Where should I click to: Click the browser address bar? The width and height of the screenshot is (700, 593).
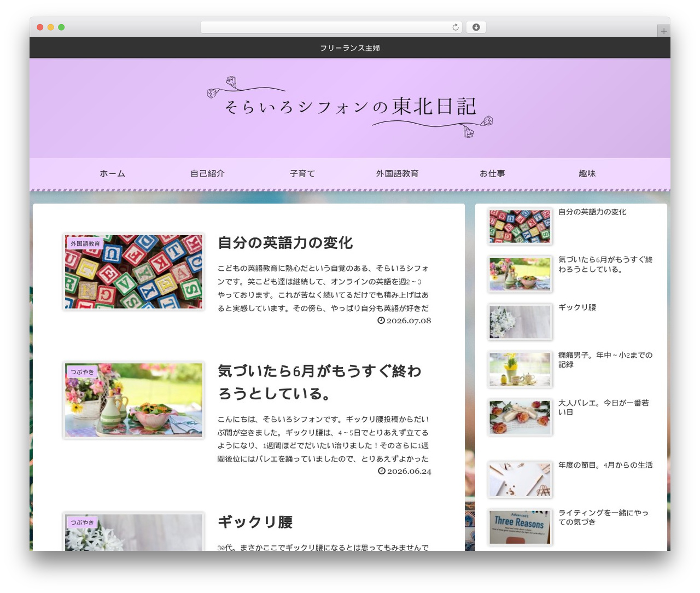click(331, 27)
